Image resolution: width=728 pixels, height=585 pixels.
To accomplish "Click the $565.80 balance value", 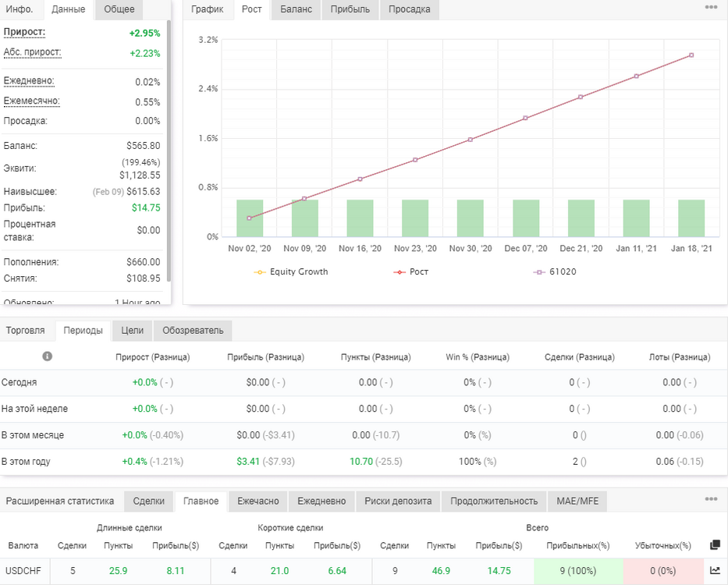I will coord(144,146).
